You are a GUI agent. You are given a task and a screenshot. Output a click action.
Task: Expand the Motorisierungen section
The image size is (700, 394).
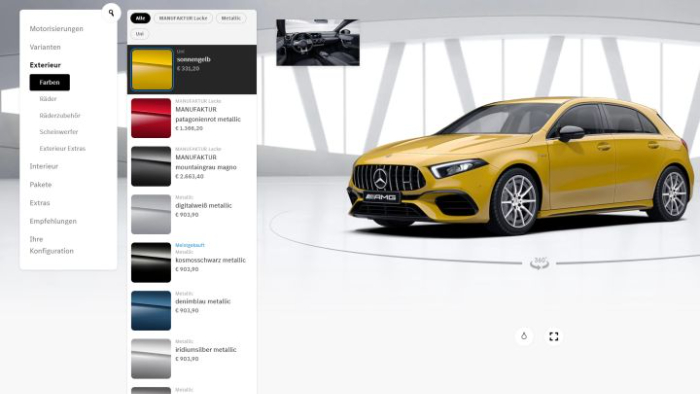click(56, 29)
